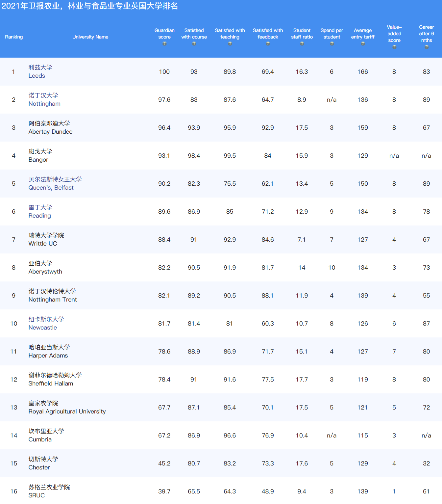This screenshot has width=442, height=504.
Task: Click the rank number 16 cell
Action: (14, 491)
